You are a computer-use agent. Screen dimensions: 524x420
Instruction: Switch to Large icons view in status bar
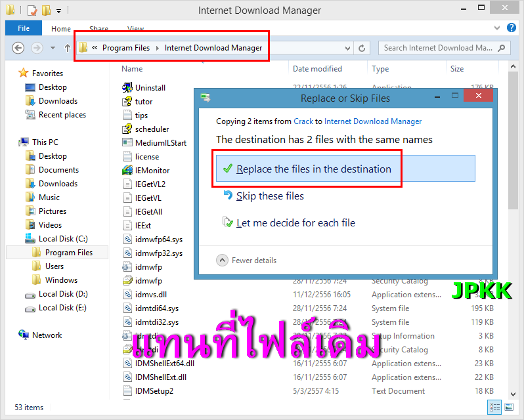(x=509, y=408)
